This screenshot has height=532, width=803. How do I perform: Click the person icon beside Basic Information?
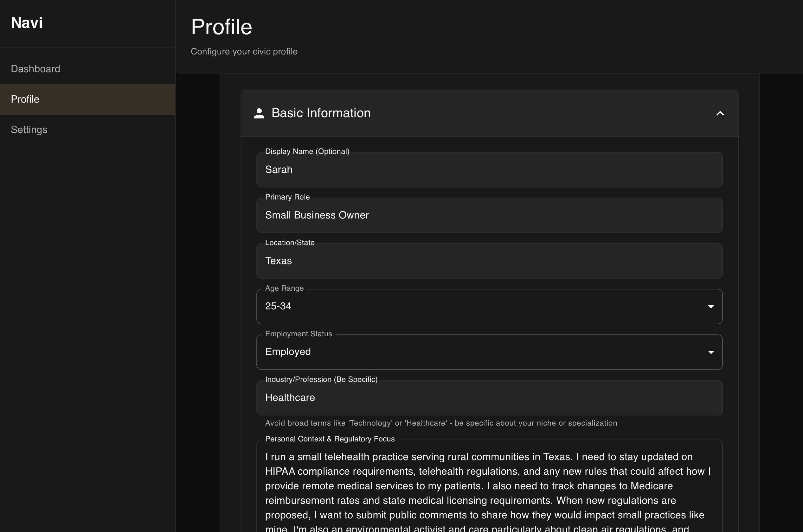(x=259, y=113)
